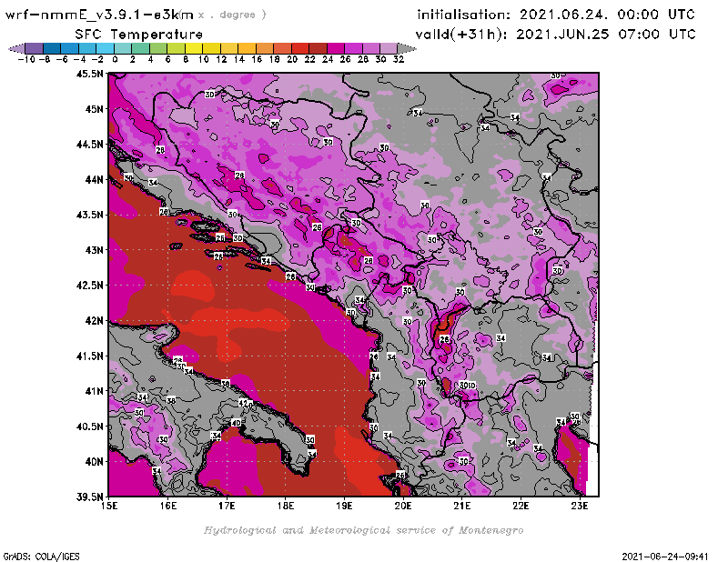The width and height of the screenshot is (728, 562).
Task: Click the '44.5N' latitude label
Action: (89, 144)
